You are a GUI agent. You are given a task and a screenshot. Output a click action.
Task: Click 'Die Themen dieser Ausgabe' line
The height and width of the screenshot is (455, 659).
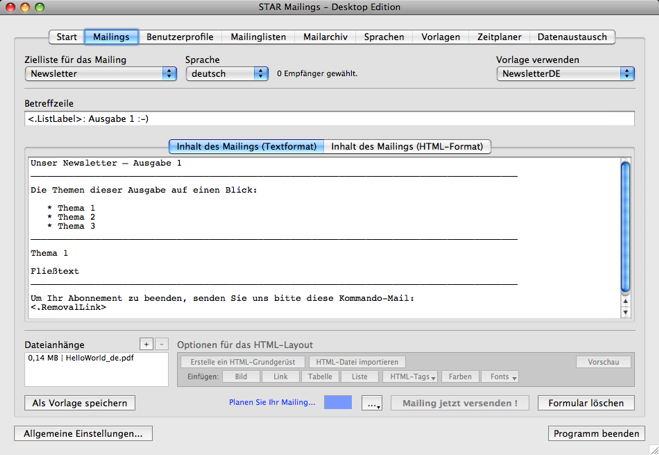(x=144, y=190)
